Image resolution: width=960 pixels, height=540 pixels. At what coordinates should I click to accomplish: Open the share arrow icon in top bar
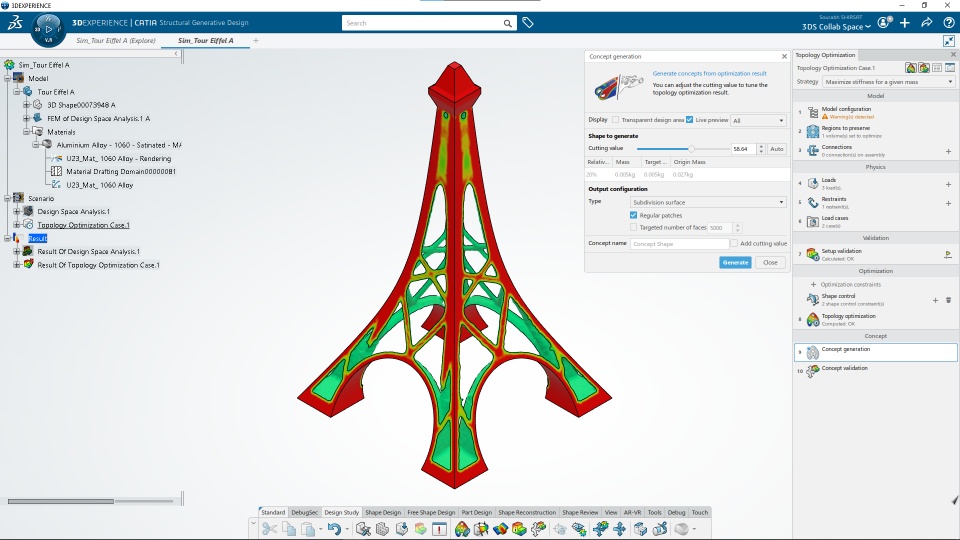pyautogui.click(x=926, y=23)
